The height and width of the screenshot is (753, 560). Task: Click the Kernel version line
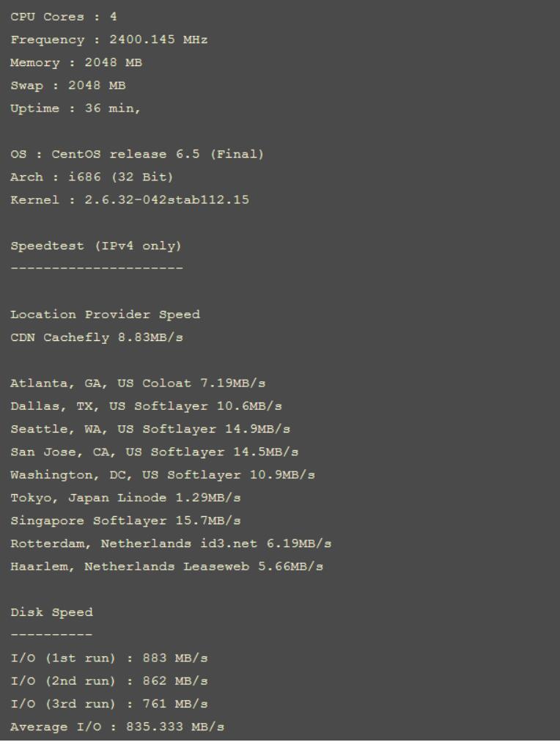pos(130,199)
